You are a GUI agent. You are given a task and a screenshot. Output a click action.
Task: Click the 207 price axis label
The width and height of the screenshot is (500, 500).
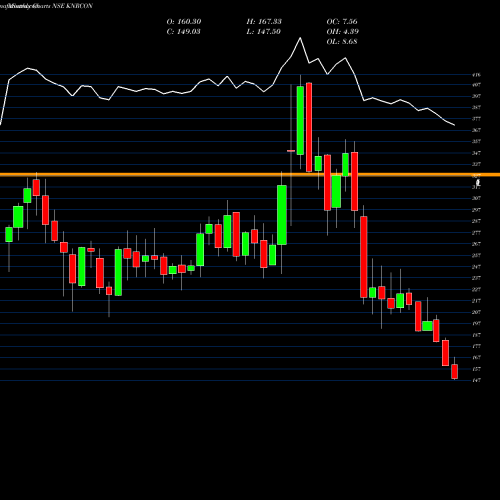[476, 312]
